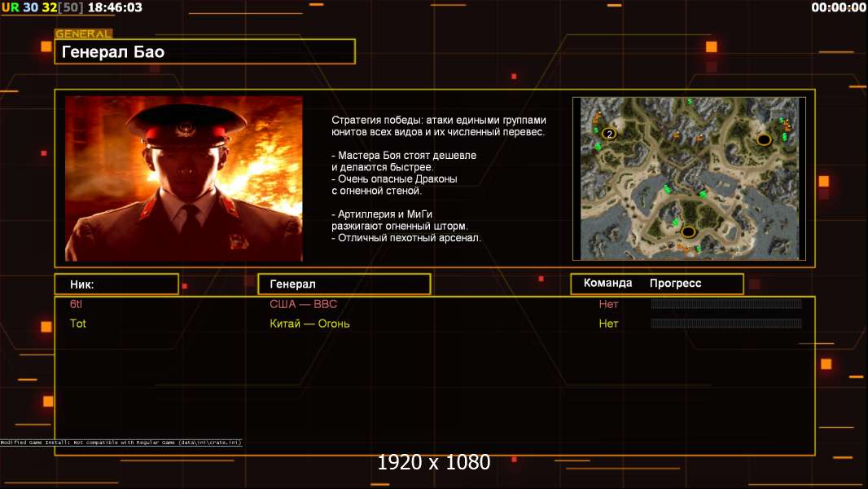Click the loading progress bar for 6tl

tap(726, 303)
